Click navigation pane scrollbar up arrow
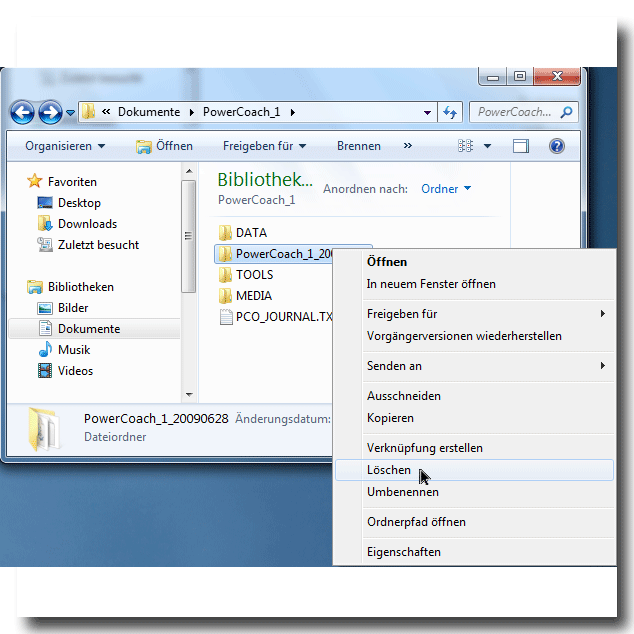The width and height of the screenshot is (634, 634). [189, 171]
